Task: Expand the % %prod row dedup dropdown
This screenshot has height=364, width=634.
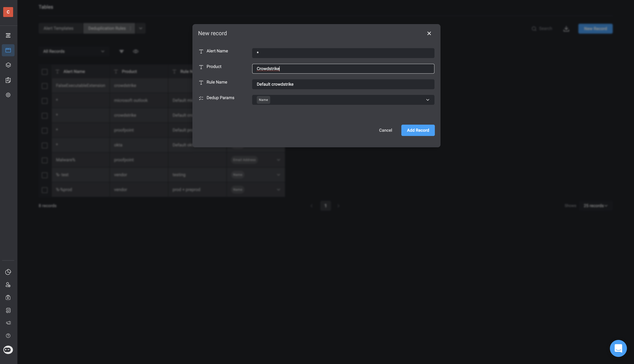Action: [278, 189]
